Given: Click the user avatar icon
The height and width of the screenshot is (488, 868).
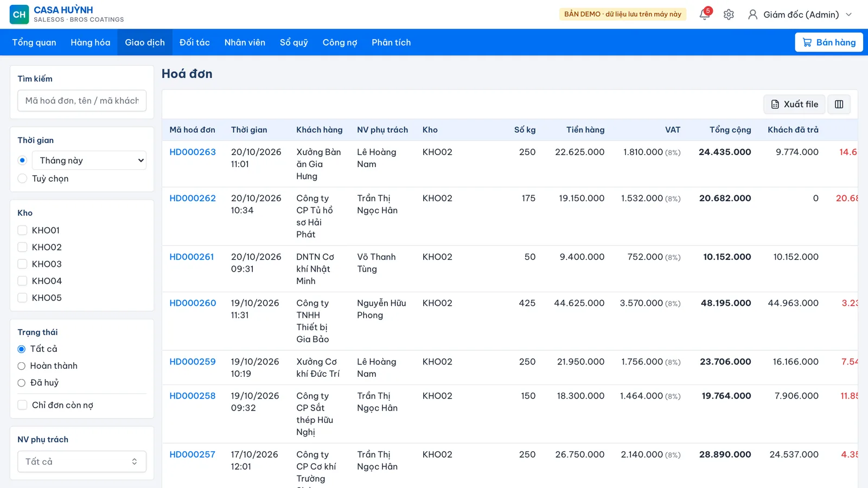Looking at the screenshot, I should pyautogui.click(x=752, y=15).
